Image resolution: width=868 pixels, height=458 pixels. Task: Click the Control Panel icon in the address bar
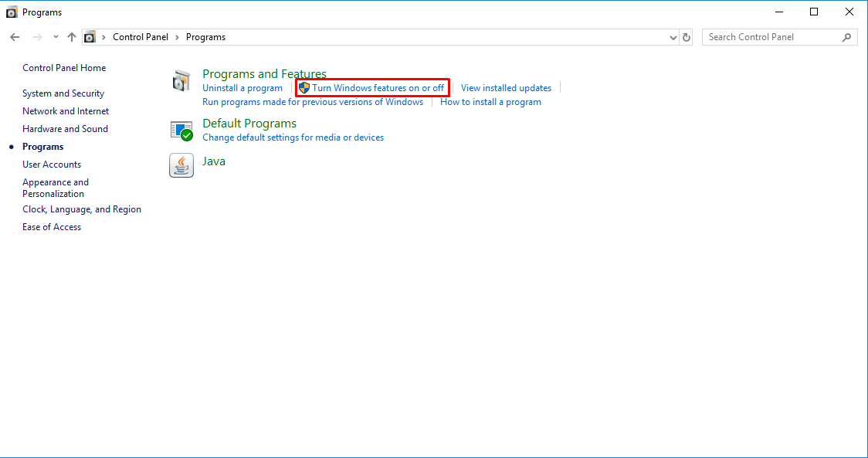pyautogui.click(x=90, y=37)
